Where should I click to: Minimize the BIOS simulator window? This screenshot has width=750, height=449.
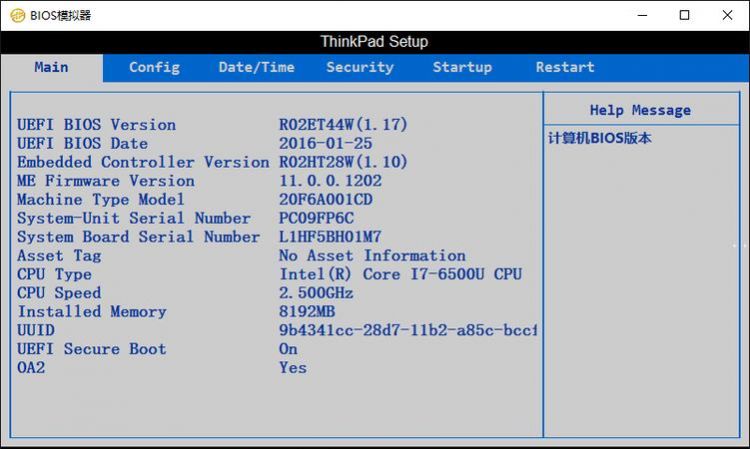(639, 15)
